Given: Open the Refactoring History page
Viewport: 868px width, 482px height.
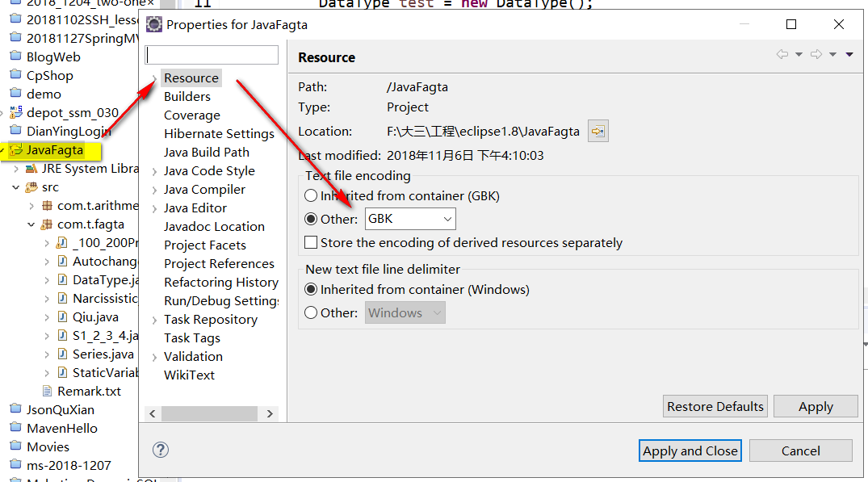Looking at the screenshot, I should click(221, 283).
